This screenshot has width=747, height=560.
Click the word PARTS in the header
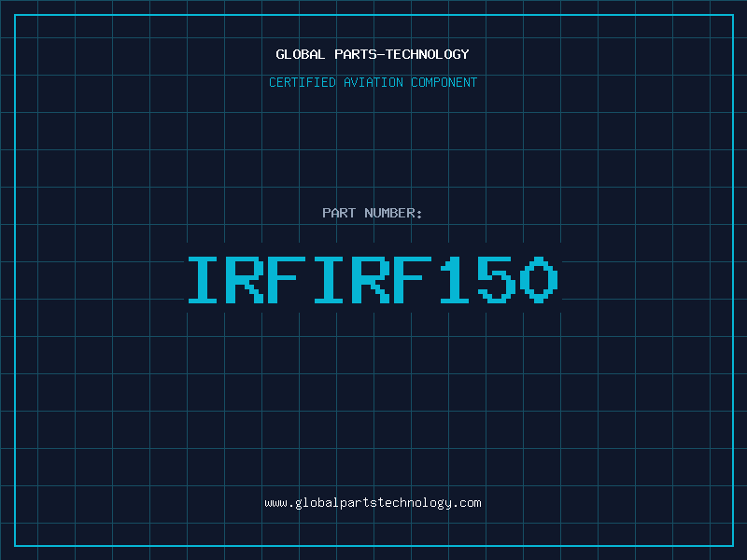[356, 54]
